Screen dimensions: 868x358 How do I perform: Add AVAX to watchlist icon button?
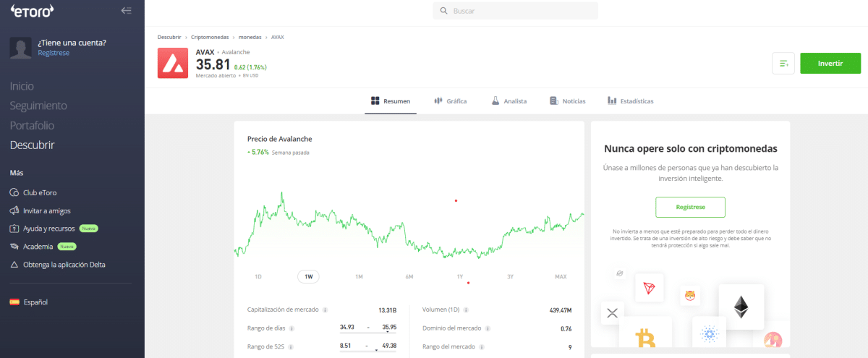(783, 64)
